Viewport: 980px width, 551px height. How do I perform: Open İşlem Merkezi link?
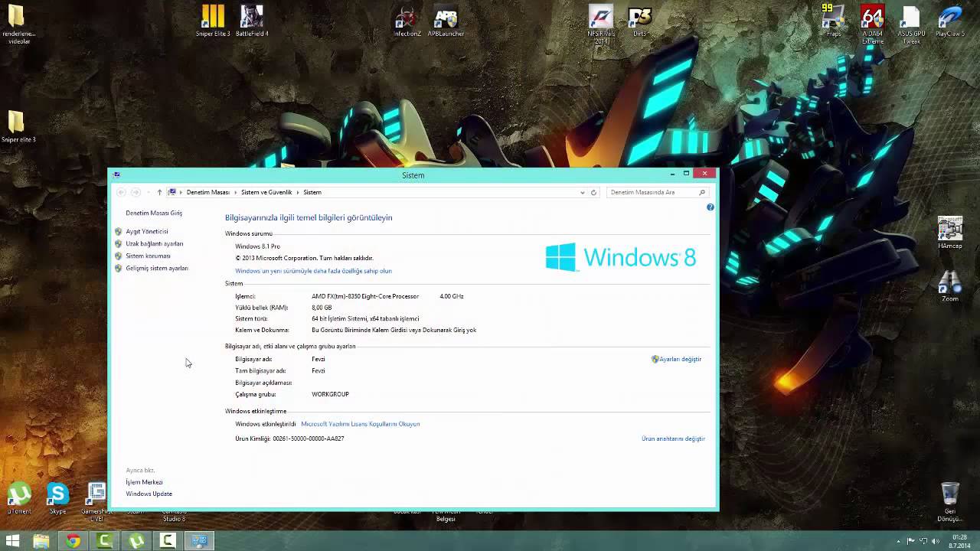click(144, 482)
